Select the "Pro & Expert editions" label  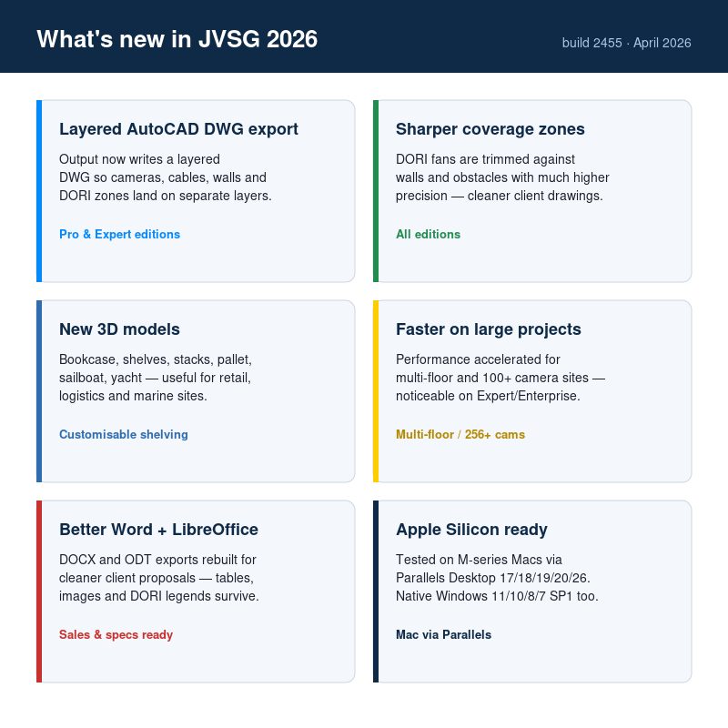tap(119, 234)
